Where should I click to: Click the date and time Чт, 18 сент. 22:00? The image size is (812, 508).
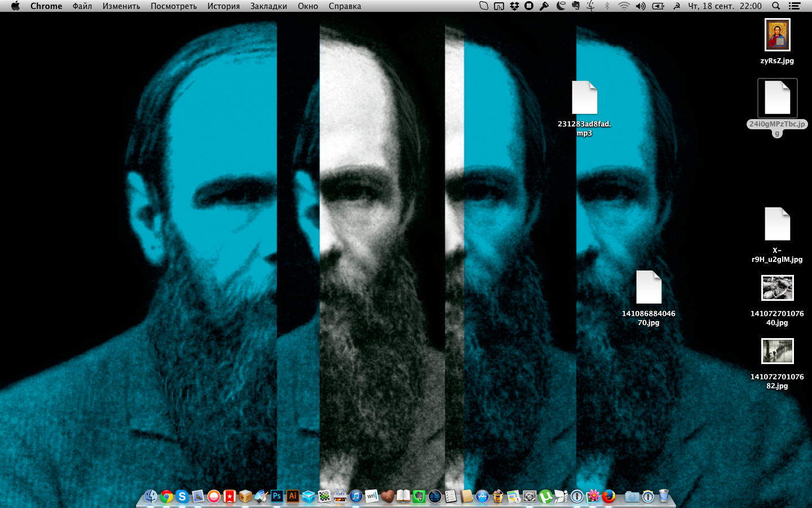click(x=725, y=6)
